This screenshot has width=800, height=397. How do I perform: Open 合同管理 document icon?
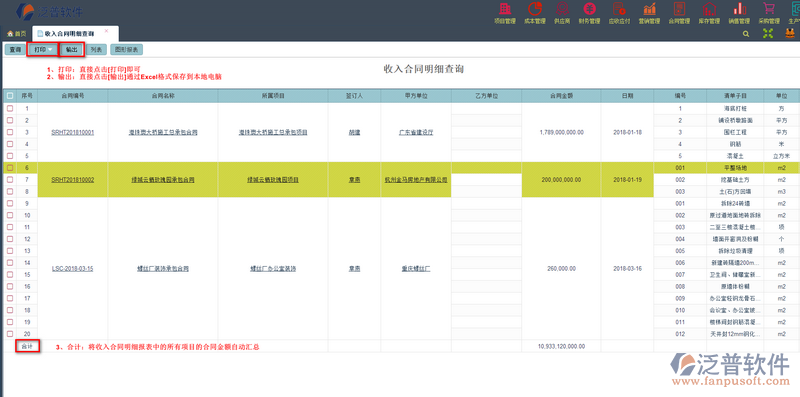(679, 9)
